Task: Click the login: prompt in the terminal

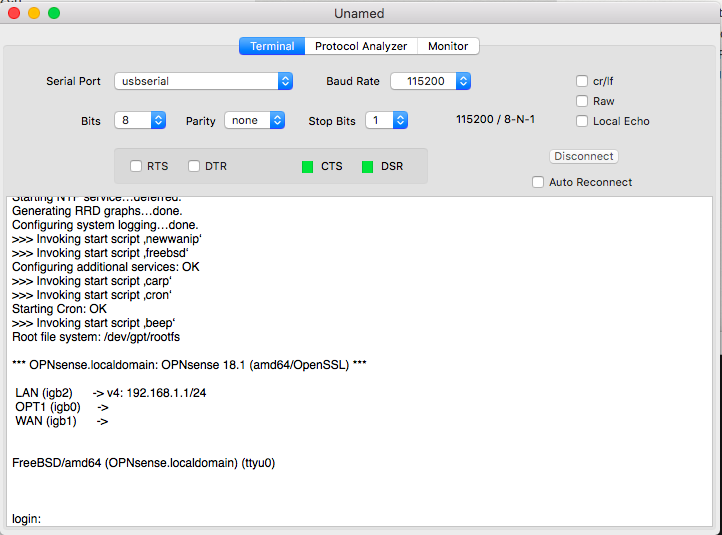Action: click(x=26, y=519)
